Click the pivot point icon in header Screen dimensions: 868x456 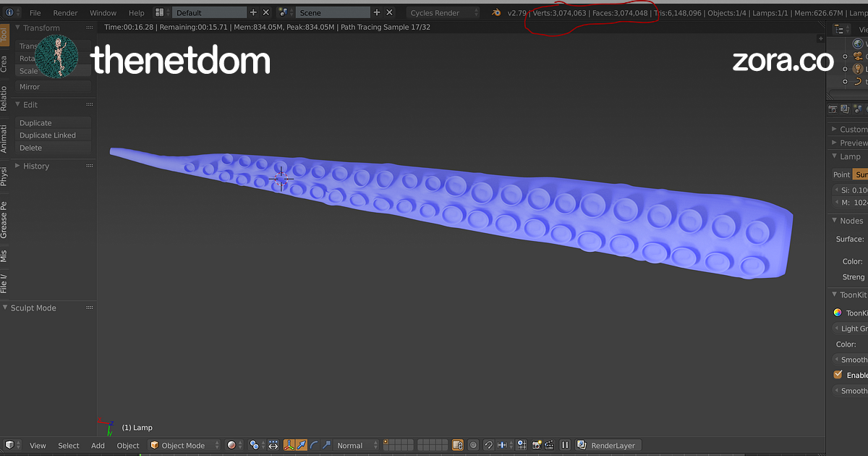pos(254,445)
